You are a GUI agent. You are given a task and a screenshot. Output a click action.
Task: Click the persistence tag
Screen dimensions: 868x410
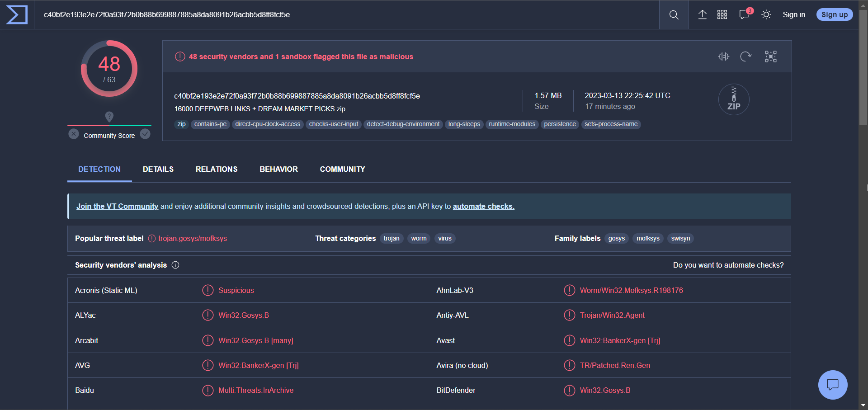560,124
